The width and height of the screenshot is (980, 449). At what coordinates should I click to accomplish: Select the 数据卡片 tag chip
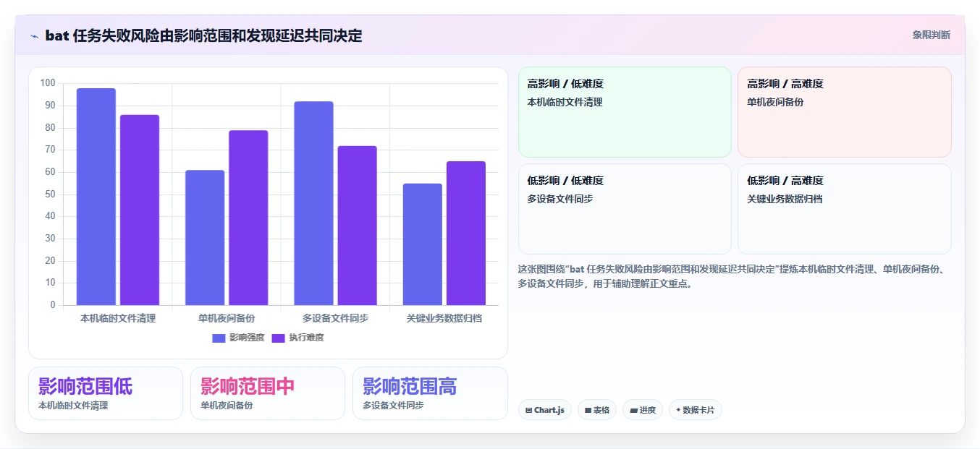(696, 410)
